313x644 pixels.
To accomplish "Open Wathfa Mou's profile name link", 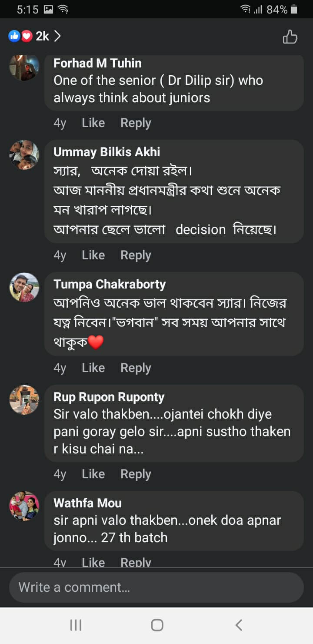I will click(87, 503).
